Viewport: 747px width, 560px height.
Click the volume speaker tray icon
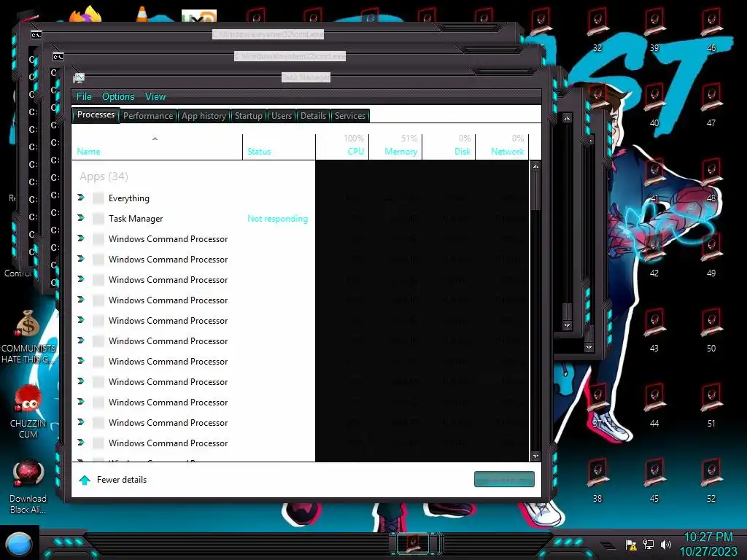click(x=666, y=545)
